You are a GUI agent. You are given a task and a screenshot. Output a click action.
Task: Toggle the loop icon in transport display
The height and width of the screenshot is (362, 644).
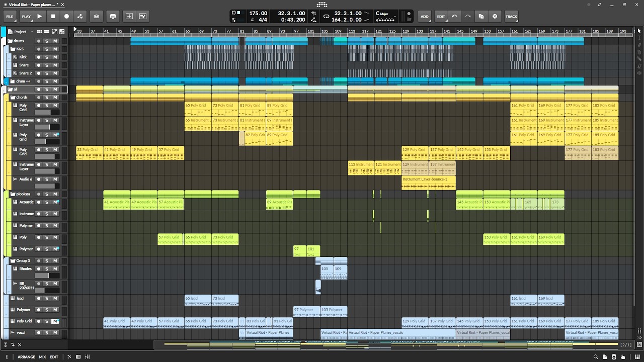click(326, 16)
